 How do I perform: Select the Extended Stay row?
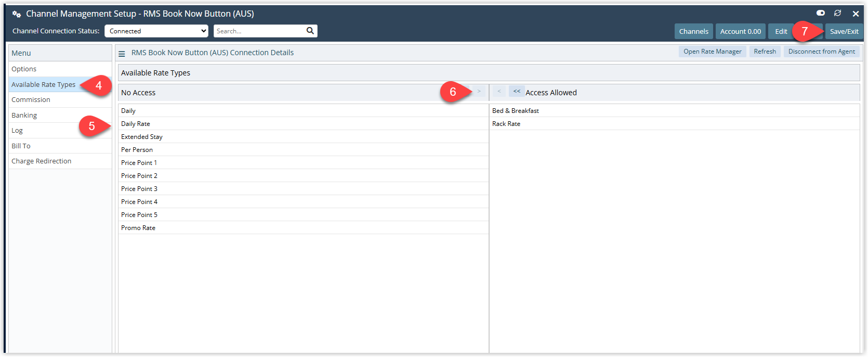304,136
